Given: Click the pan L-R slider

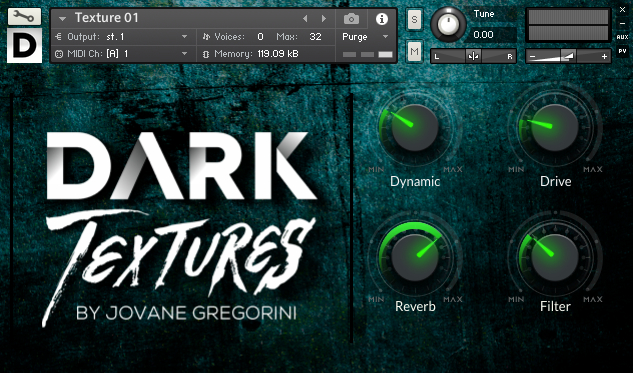Looking at the screenshot, I should pyautogui.click(x=473, y=57).
